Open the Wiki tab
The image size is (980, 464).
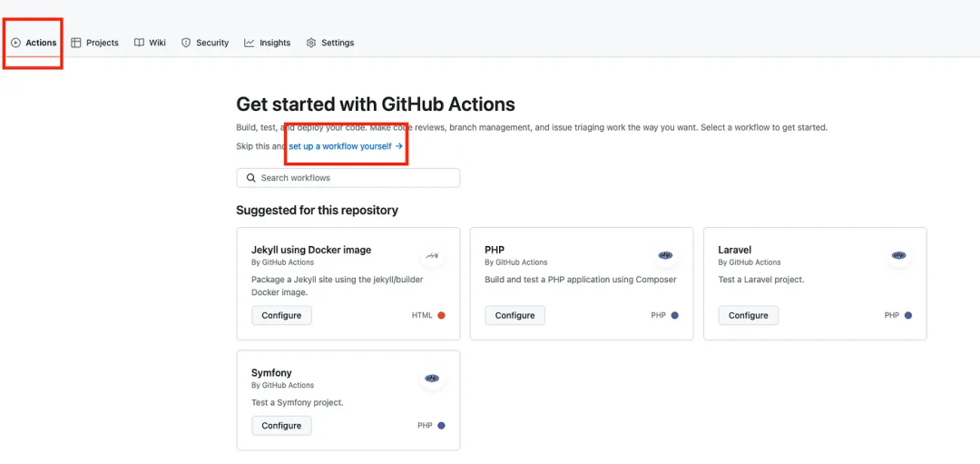[x=157, y=43]
